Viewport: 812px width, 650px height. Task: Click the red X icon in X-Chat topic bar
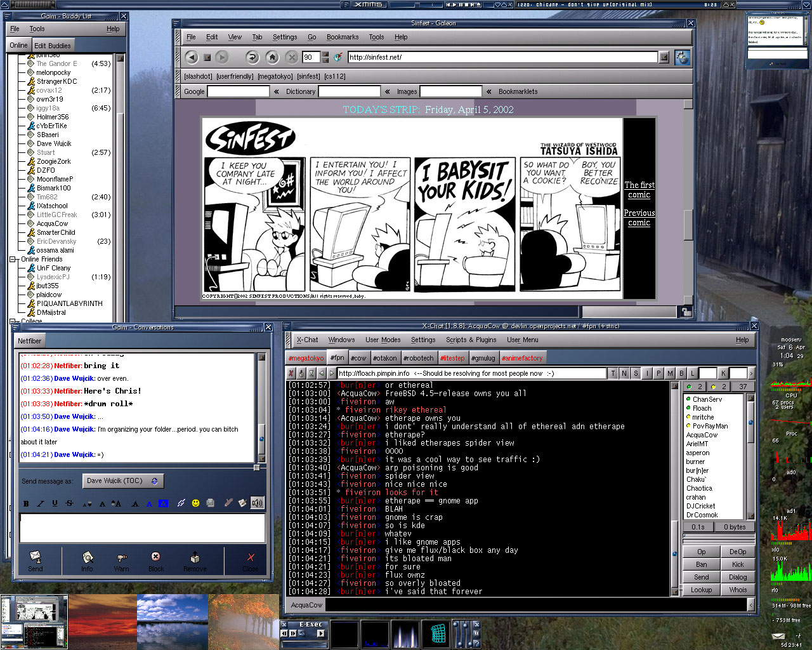coord(292,373)
